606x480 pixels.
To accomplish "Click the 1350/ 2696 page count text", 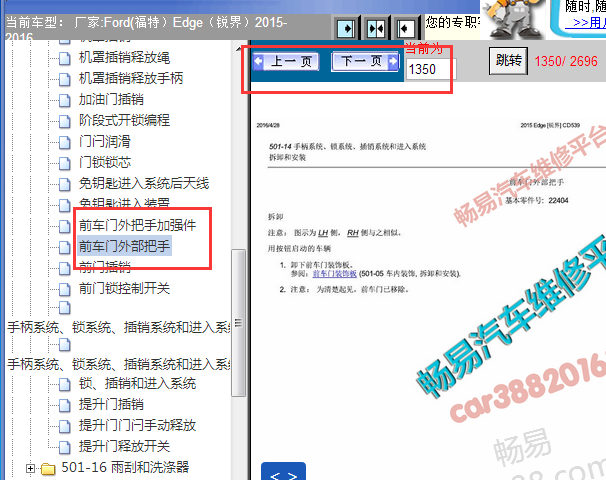I will click(566, 61).
